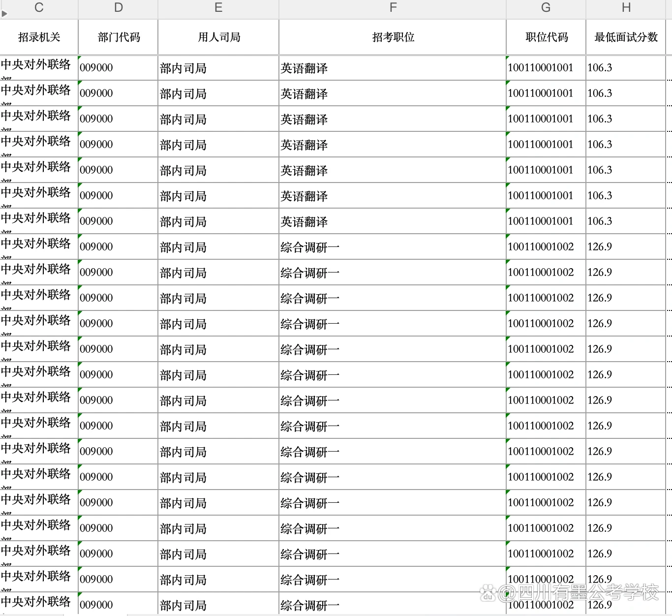Select the topmost 100110001001 code cell
The width and height of the screenshot is (672, 616).
[x=546, y=68]
